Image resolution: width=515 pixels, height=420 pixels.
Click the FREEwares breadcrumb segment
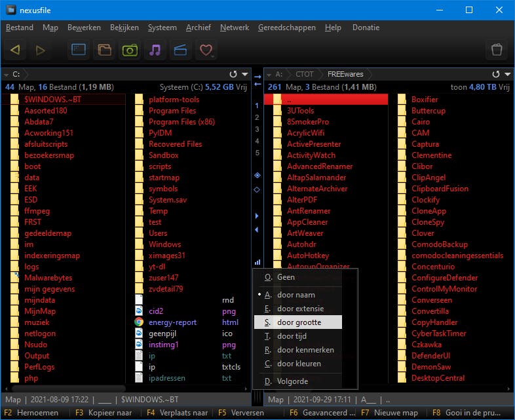coord(345,74)
